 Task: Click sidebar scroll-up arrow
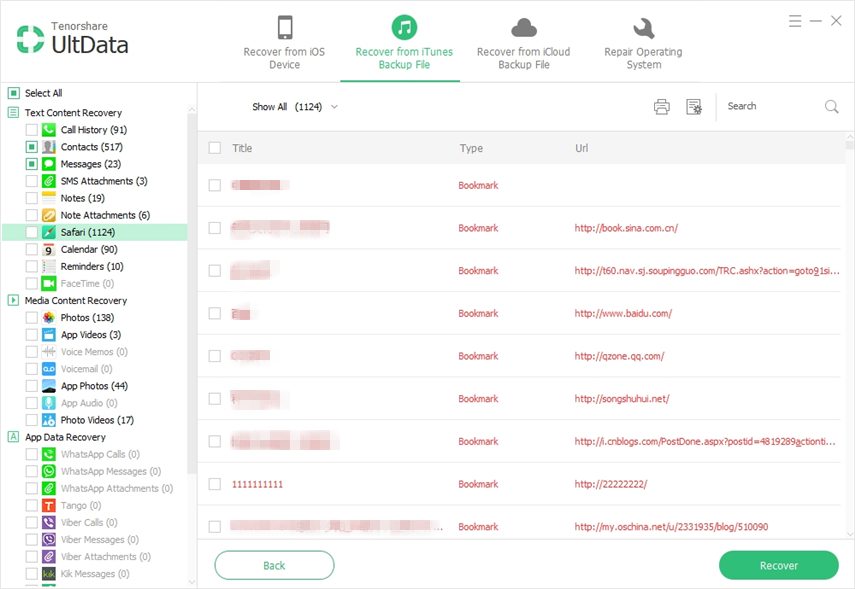click(x=191, y=110)
